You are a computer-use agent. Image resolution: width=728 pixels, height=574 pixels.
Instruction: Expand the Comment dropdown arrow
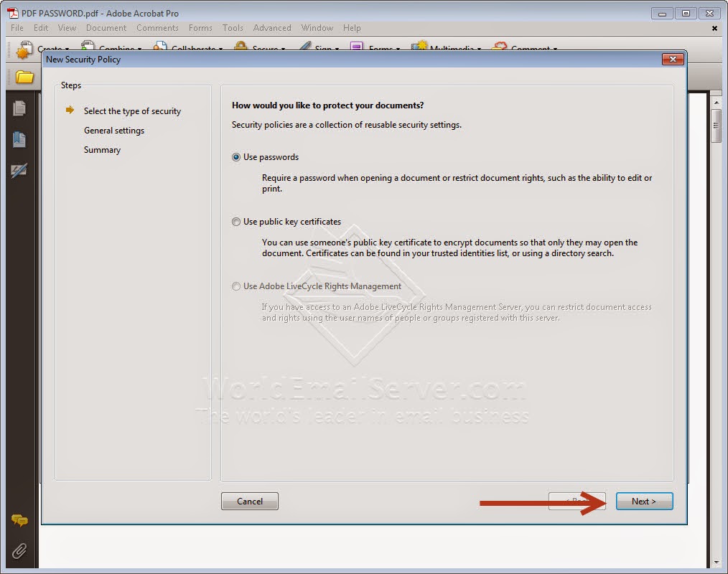555,49
